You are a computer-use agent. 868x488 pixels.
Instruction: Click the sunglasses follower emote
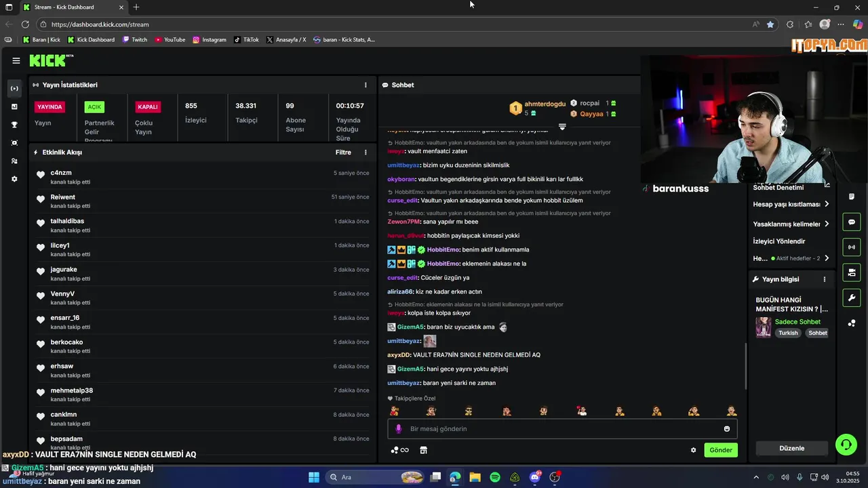pyautogui.click(x=469, y=411)
